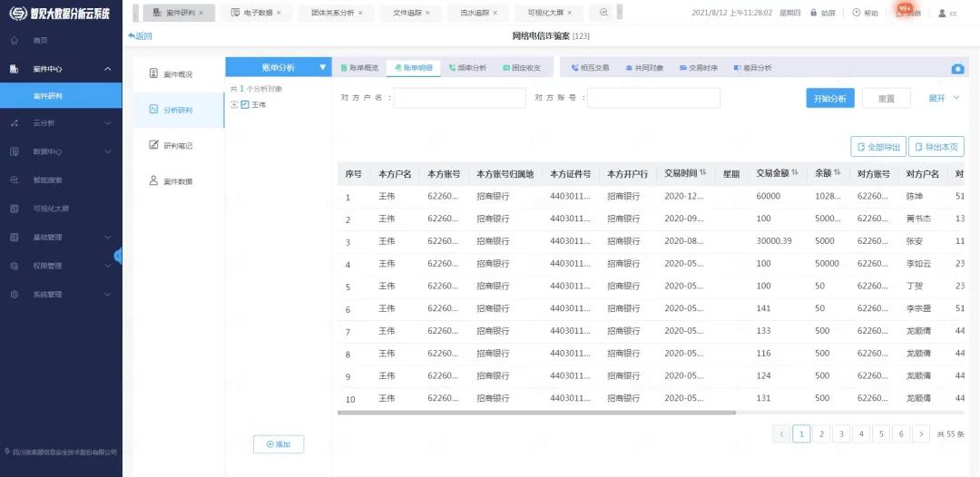Open the 账单分析 dropdown
The width and height of the screenshot is (980, 477).
(279, 67)
